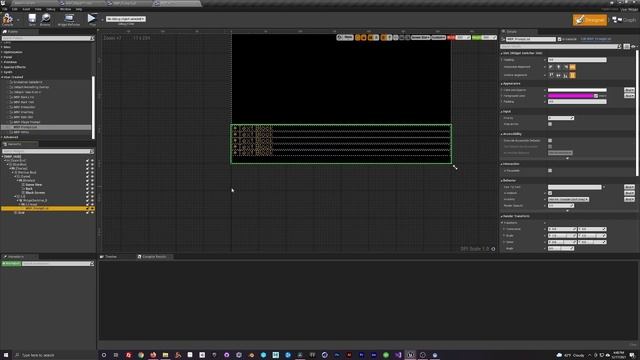Set vertical alignment to fill
This screenshot has width=640, height=360.
[573, 75]
